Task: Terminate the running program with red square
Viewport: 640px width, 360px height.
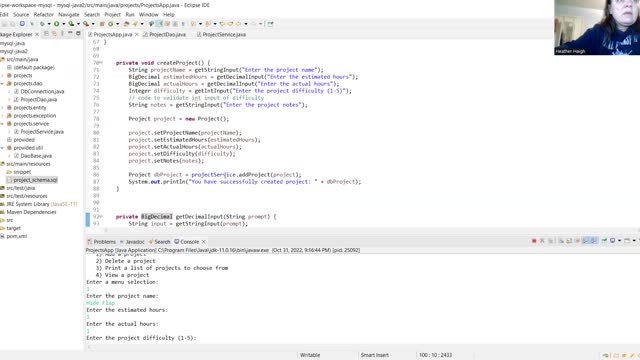Action: (x=534, y=241)
